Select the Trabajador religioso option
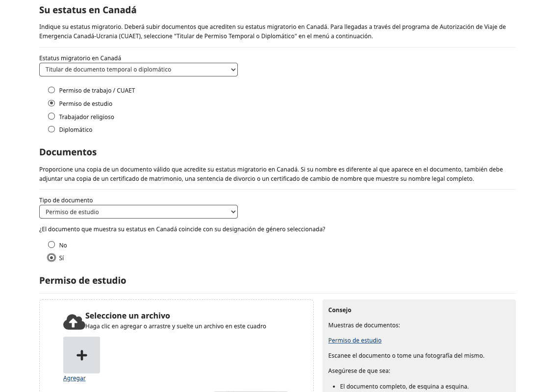Screen dimensions: 557x392 [x=51, y=117]
